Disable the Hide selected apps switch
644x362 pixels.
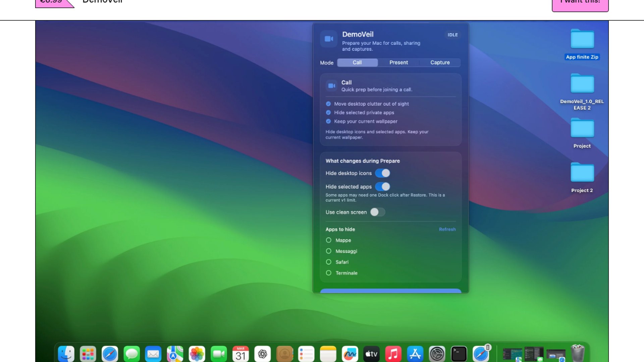(x=382, y=187)
